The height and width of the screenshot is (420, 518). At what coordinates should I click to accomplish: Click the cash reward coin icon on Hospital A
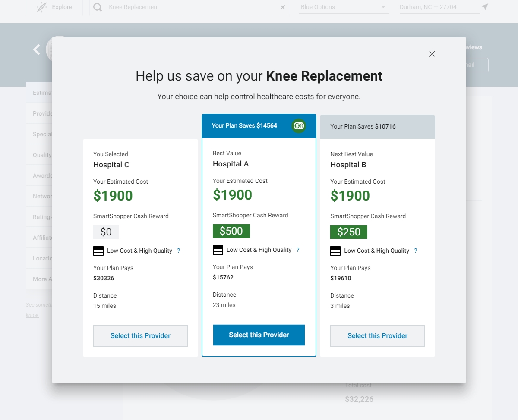pyautogui.click(x=298, y=126)
